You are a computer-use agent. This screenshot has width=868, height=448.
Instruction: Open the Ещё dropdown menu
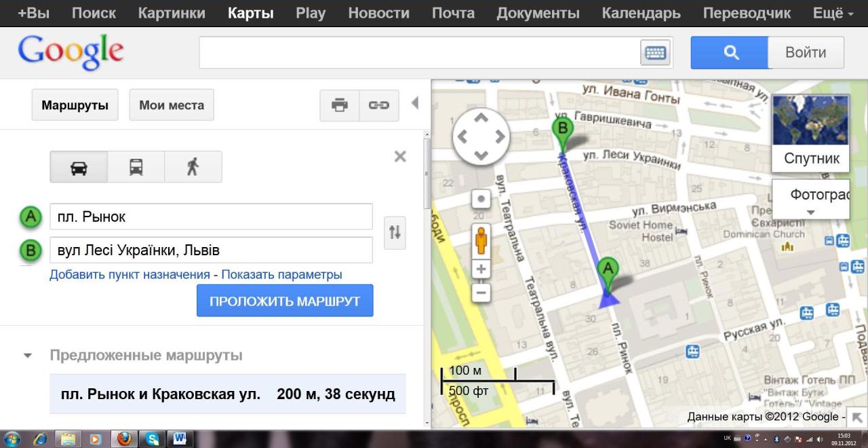[833, 13]
